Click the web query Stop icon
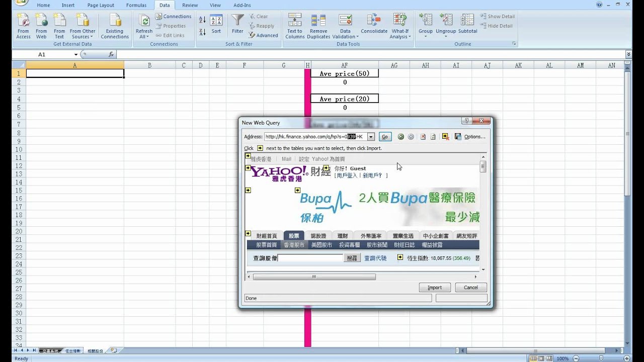 [423, 137]
